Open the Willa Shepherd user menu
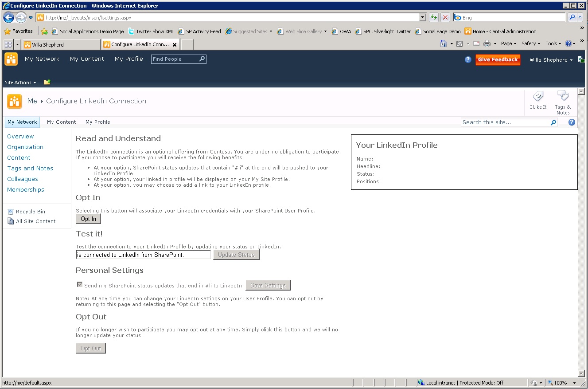The image size is (588, 389). (551, 60)
